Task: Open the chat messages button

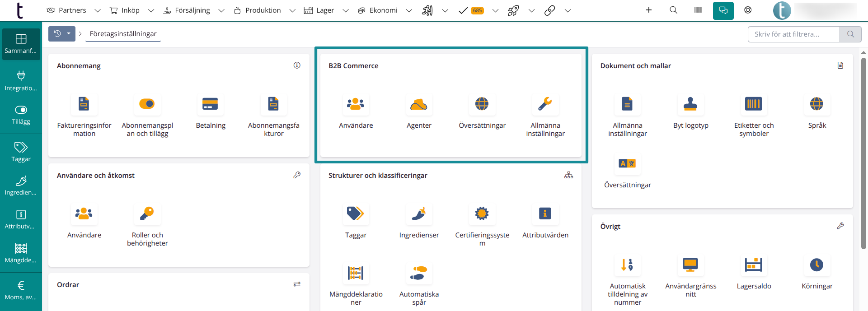Action: [723, 10]
